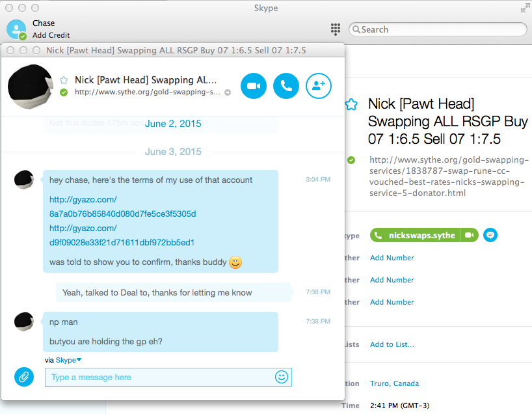This screenshot has width=532, height=414.
Task: Send an instant message via profile chat icon
Action: pyautogui.click(x=490, y=235)
